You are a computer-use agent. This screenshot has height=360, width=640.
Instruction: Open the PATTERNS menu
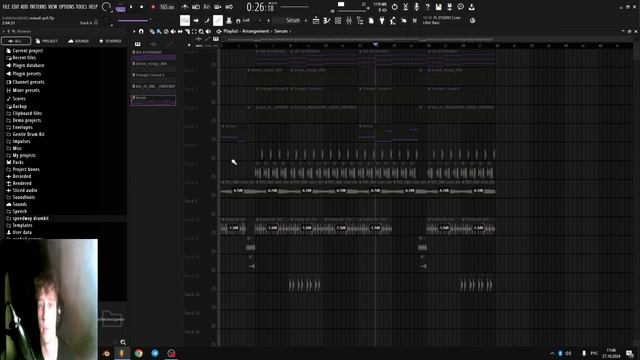[38, 7]
